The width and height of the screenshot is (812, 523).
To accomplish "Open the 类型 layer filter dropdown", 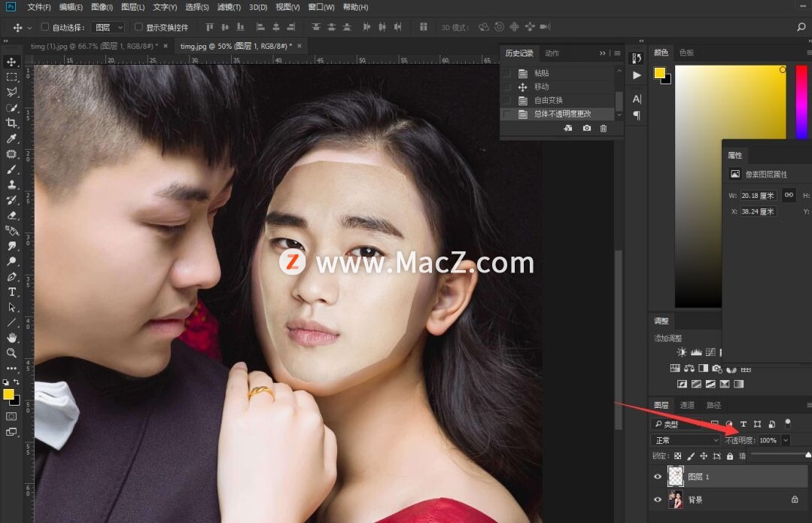I will [676, 424].
